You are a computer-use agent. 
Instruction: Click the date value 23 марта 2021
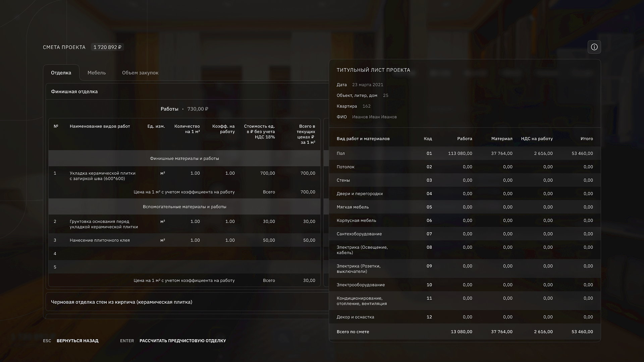[368, 85]
